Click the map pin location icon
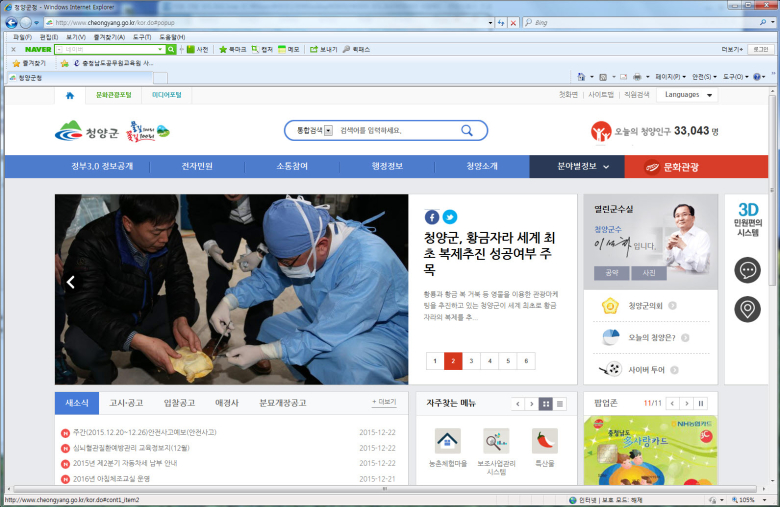 747,309
